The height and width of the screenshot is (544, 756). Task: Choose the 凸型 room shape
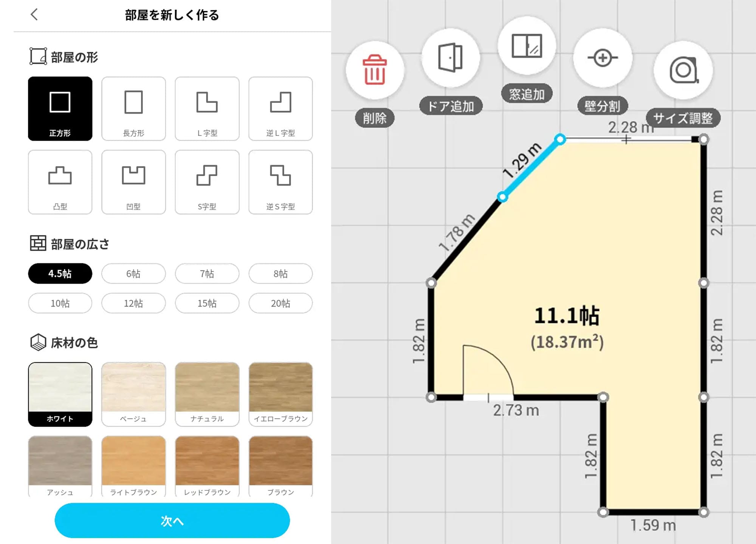(x=60, y=182)
